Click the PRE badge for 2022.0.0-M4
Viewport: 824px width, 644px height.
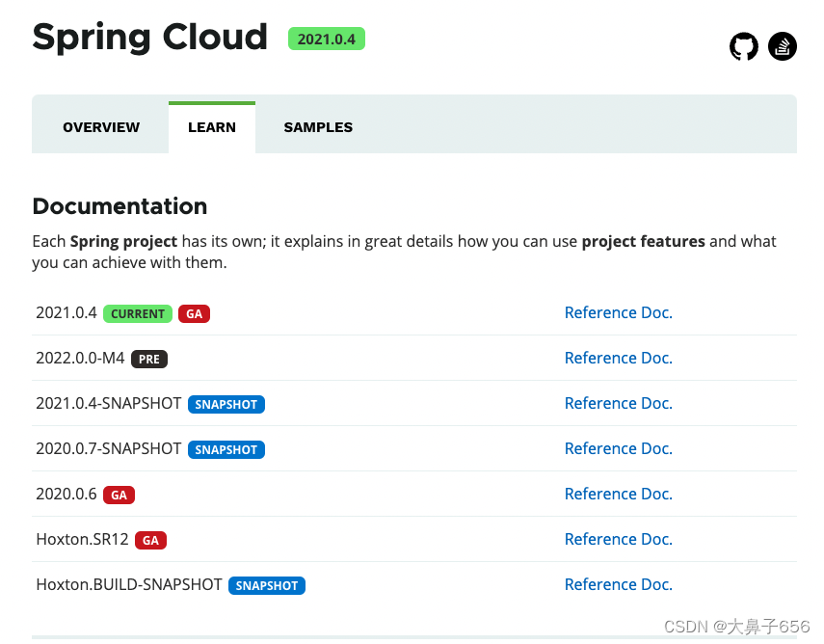click(148, 359)
